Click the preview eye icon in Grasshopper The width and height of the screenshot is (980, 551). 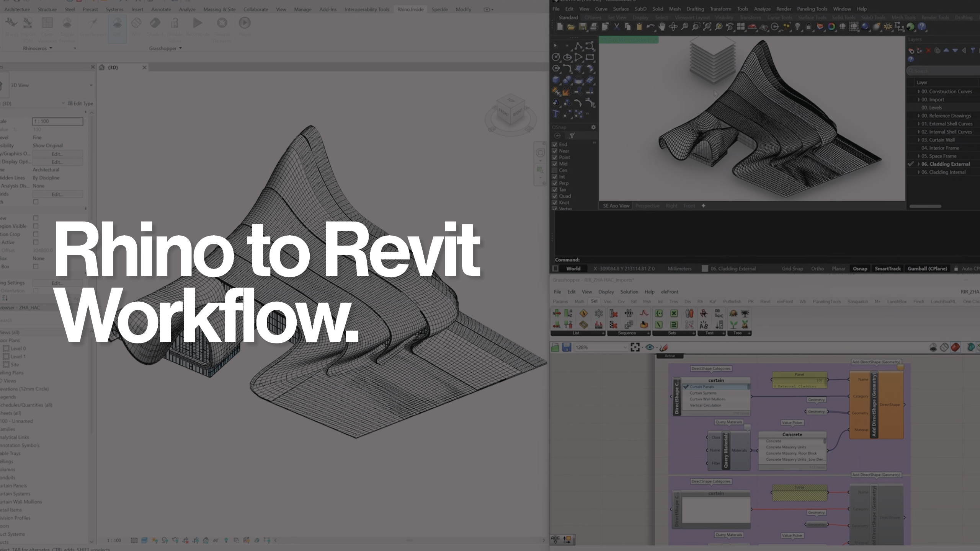650,347
